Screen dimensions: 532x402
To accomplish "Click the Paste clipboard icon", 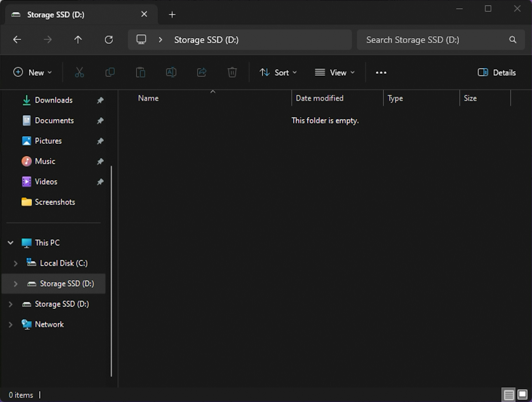I will pos(141,73).
